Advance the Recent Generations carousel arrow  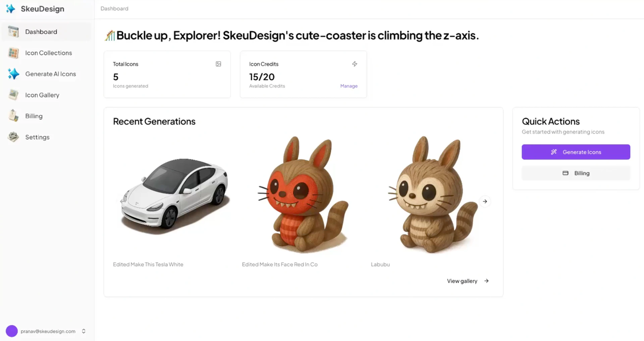[485, 201]
